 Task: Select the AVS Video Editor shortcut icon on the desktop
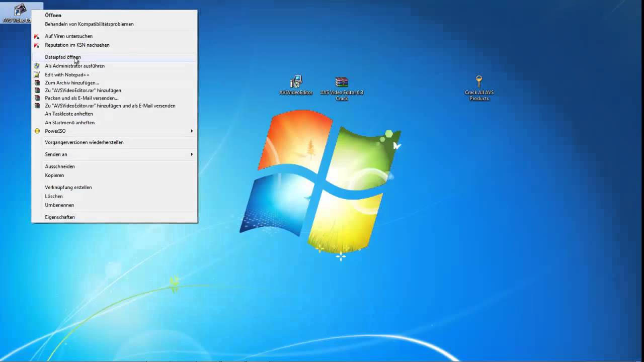[x=20, y=10]
